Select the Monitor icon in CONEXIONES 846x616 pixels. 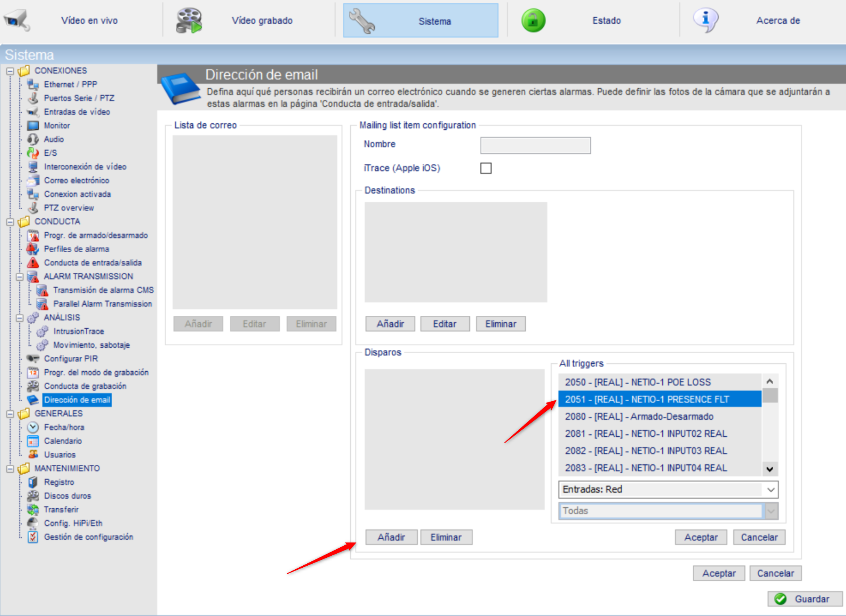coord(33,126)
